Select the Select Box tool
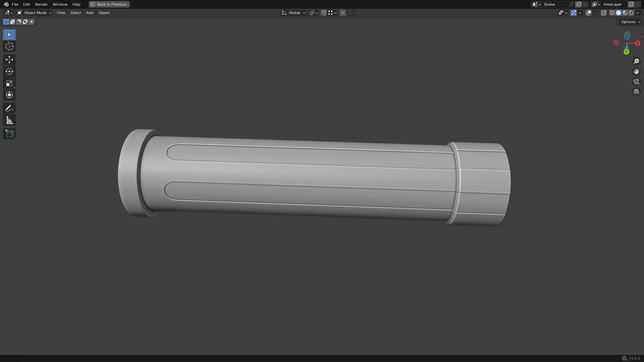The height and width of the screenshot is (362, 644). (x=9, y=35)
